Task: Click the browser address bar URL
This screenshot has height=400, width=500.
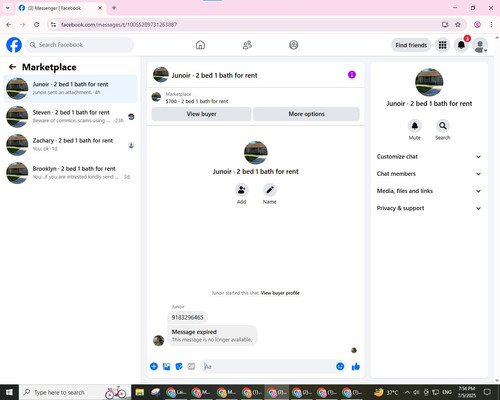Action: coord(119,25)
